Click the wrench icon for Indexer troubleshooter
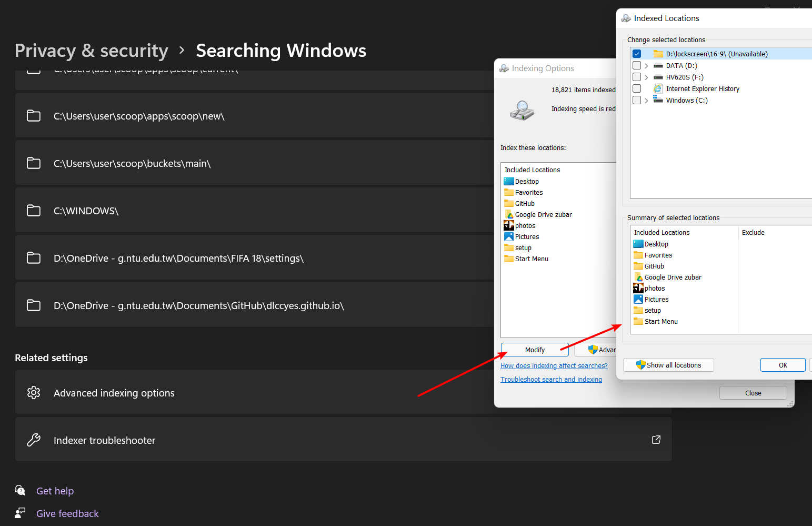 (34, 440)
